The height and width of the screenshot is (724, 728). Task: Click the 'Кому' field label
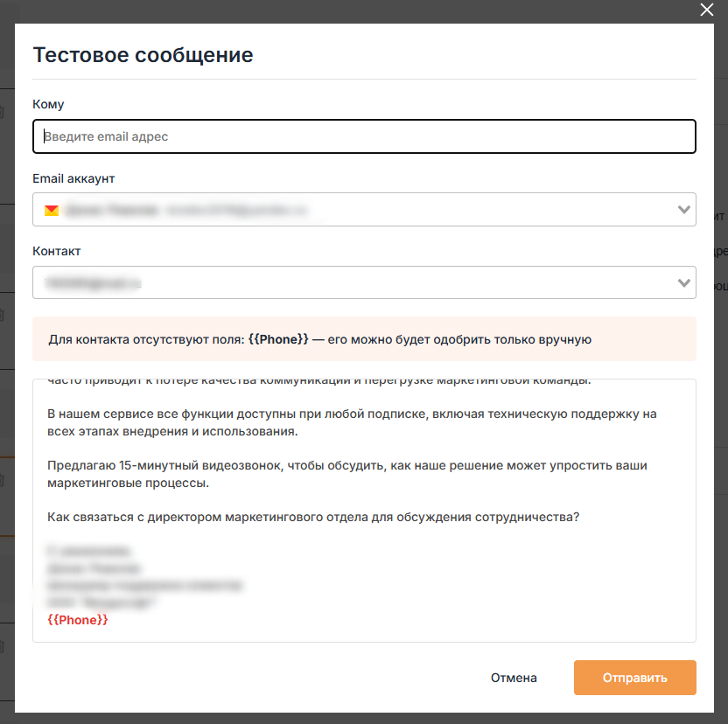pyautogui.click(x=48, y=104)
